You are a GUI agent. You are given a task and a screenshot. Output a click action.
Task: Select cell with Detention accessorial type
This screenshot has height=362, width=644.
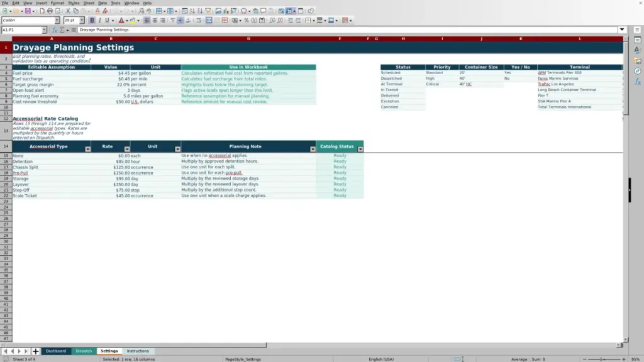pyautogui.click(x=52, y=162)
